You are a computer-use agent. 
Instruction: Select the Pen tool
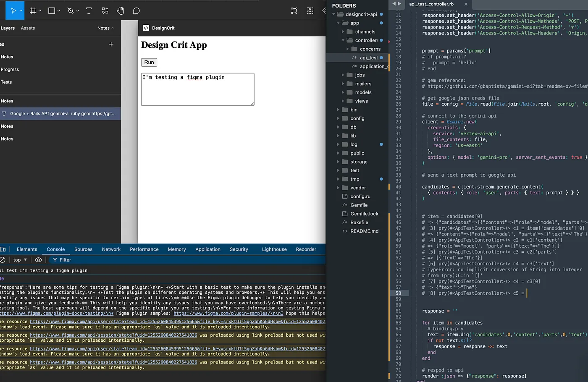point(71,10)
